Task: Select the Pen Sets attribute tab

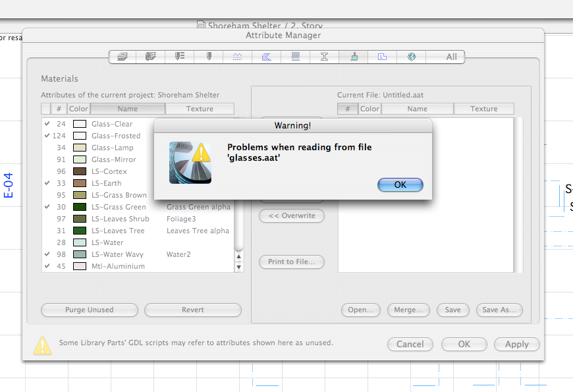Action: [x=179, y=57]
